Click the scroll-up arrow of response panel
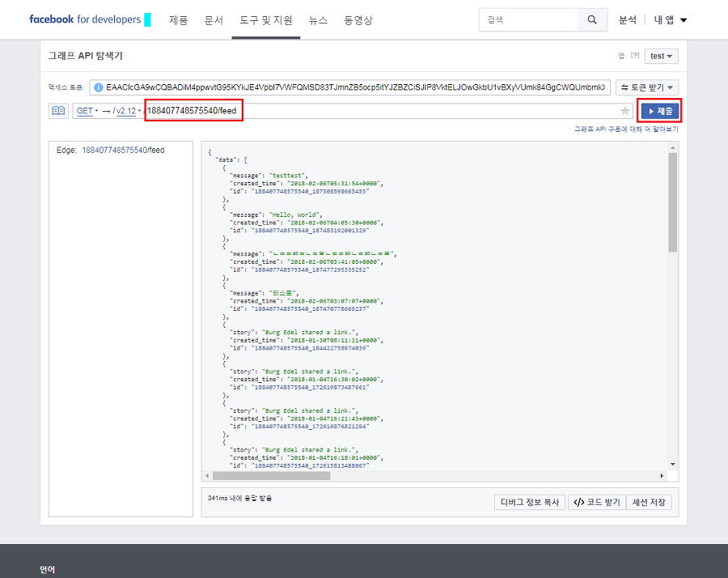 pyautogui.click(x=673, y=148)
